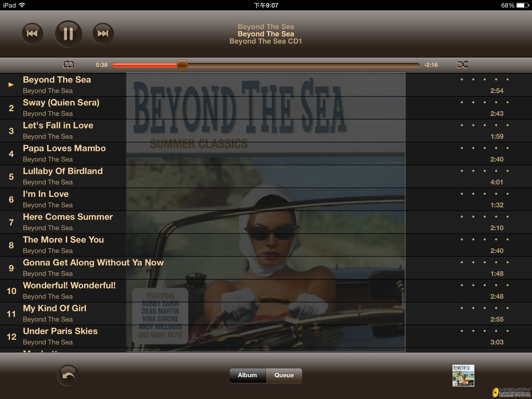This screenshot has width=532, height=399.
Task: Rate Lullaby Of Birdland using rating dots
Action: point(485,171)
